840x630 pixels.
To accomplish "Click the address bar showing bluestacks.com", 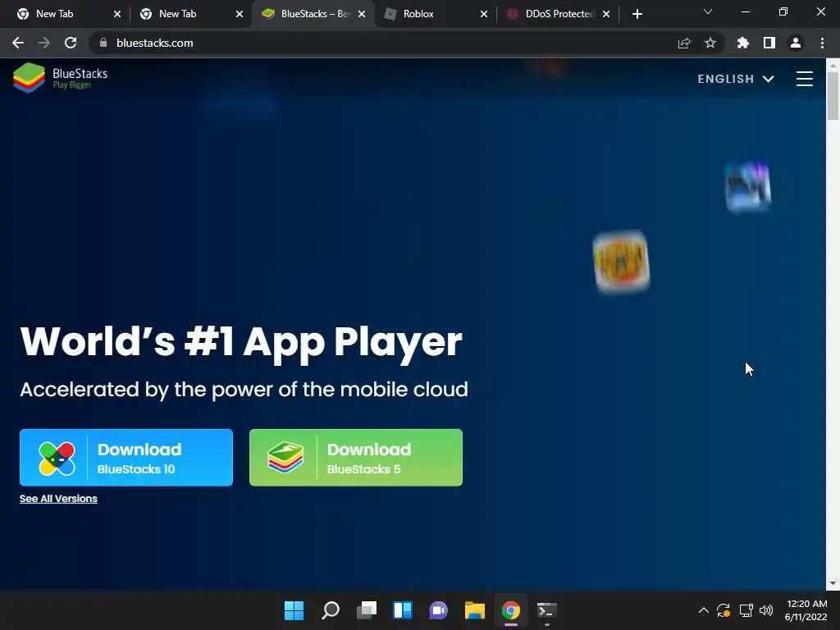I will tap(386, 43).
